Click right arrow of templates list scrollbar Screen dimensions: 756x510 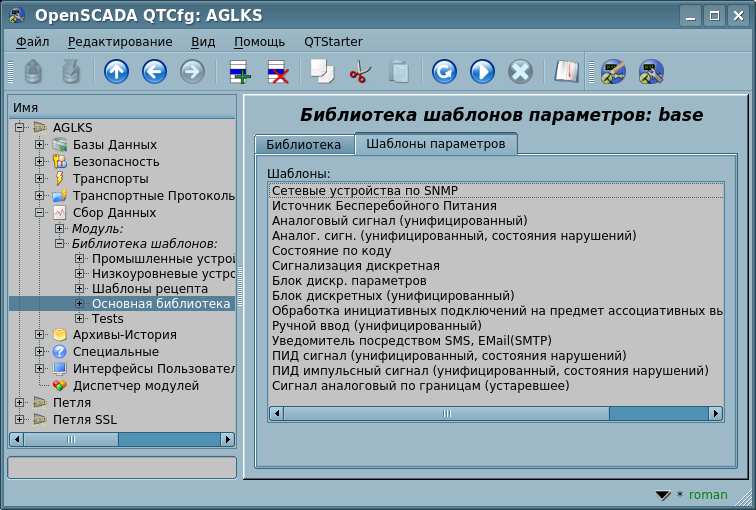tap(716, 414)
